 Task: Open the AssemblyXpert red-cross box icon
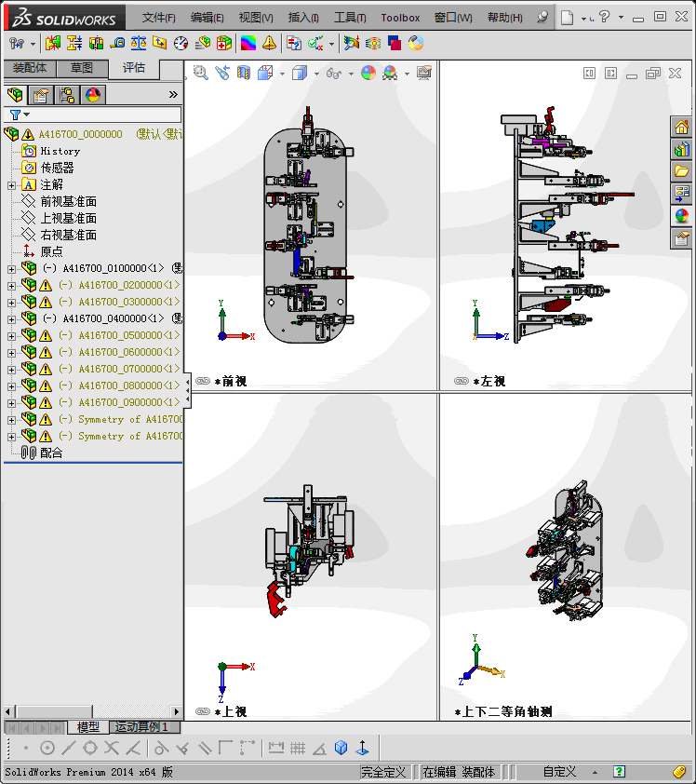coord(224,44)
